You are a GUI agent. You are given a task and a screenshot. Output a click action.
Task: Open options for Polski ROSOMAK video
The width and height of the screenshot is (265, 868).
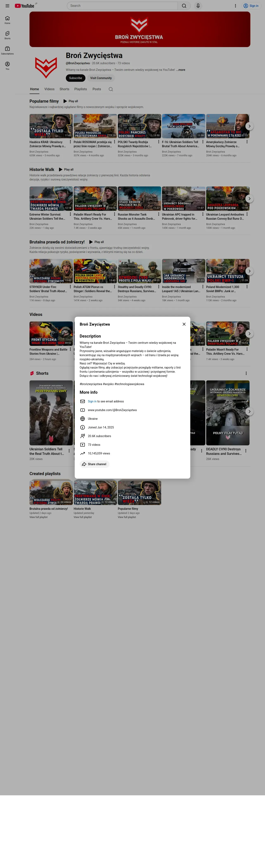pos(115,142)
